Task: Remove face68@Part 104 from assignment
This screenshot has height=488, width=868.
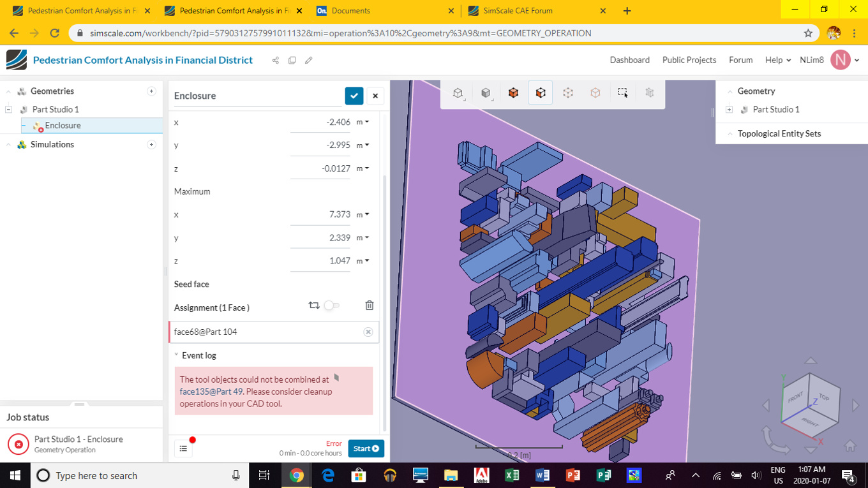Action: tap(368, 332)
